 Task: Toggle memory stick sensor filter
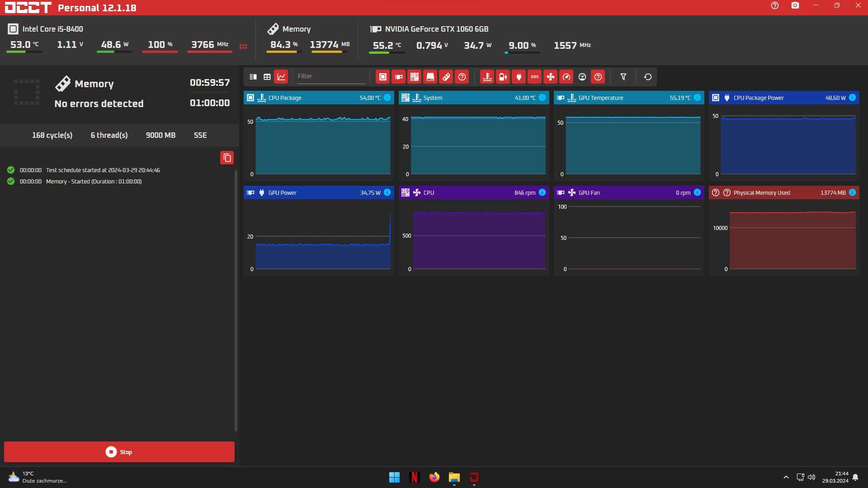[x=446, y=77]
